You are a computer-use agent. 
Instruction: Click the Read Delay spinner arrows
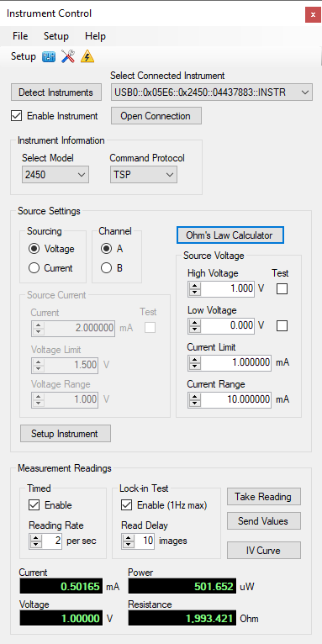click(x=129, y=541)
